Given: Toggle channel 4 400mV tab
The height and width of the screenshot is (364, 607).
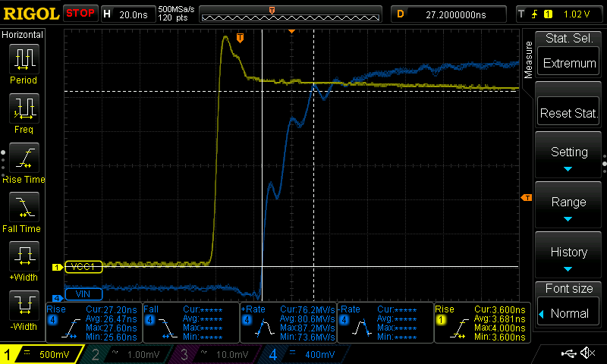Looking at the screenshot, I should (x=304, y=354).
